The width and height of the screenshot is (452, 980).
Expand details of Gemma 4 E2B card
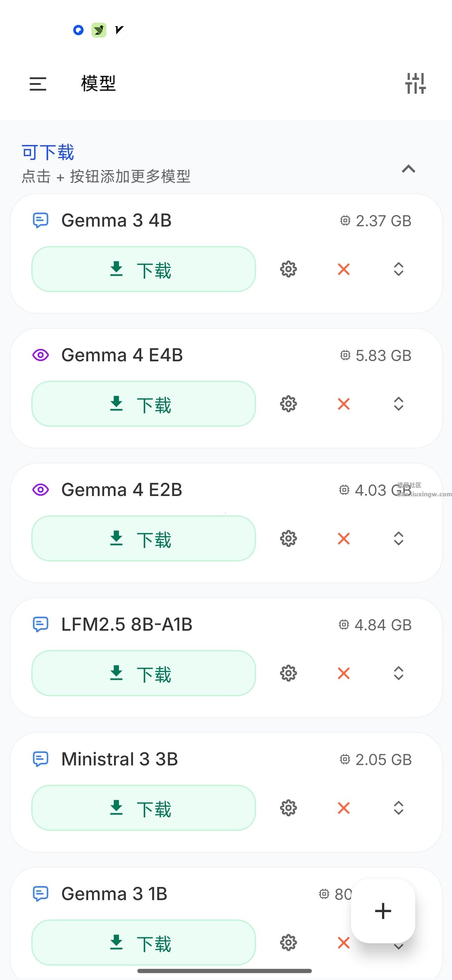[398, 539]
